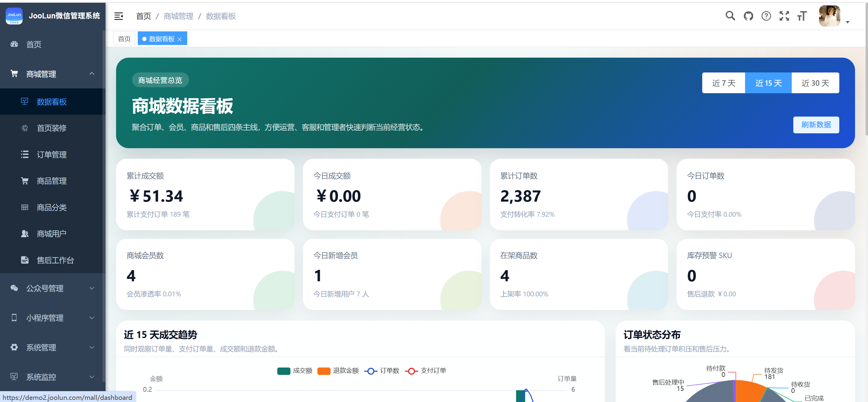868x402 pixels.
Task: Select the 近 30 天 range
Action: pyautogui.click(x=815, y=83)
